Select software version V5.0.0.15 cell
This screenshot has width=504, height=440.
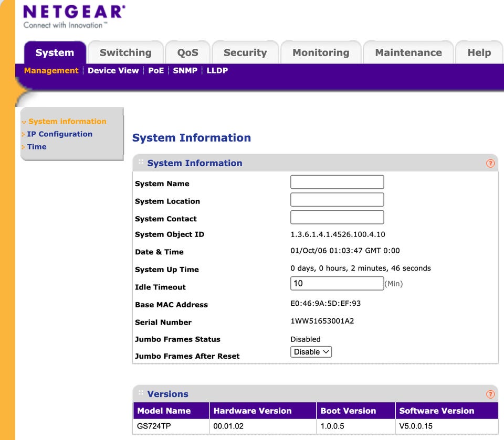(x=447, y=426)
